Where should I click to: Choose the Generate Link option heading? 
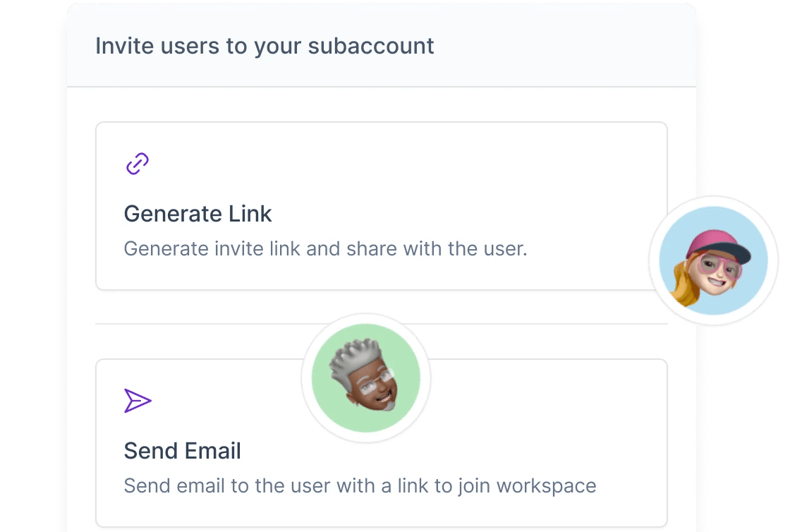click(198, 214)
